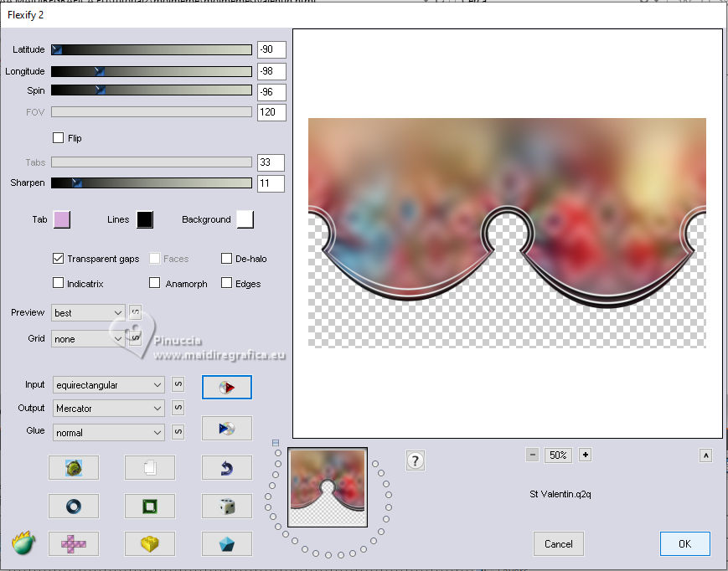Image resolution: width=728 pixels, height=571 pixels.
Task: Click the Sharpen value field
Action: click(271, 183)
